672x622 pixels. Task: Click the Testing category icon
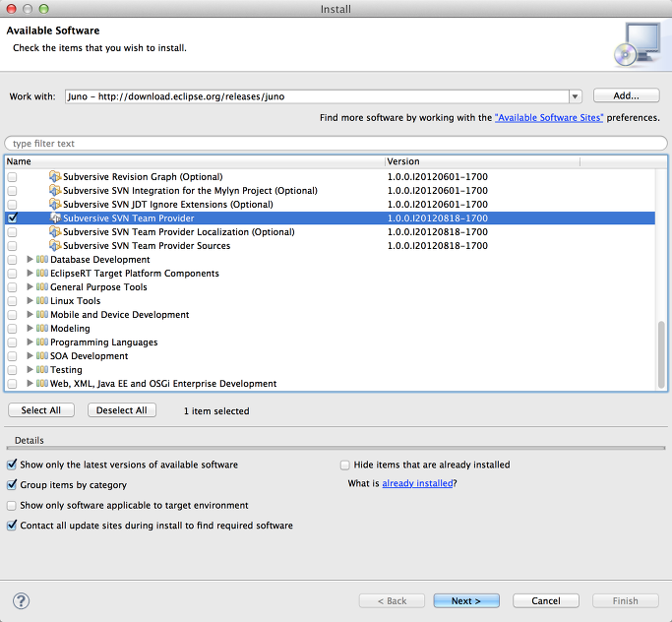point(42,369)
